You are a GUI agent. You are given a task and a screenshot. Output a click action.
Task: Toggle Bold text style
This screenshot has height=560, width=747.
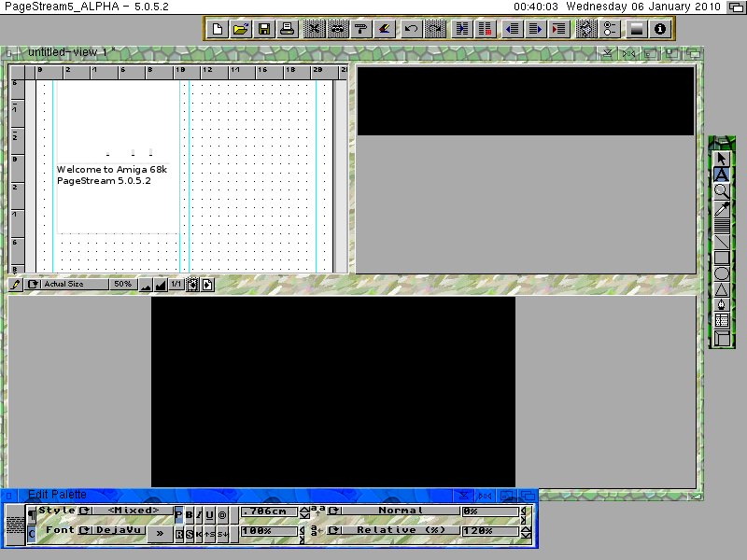[x=189, y=515]
